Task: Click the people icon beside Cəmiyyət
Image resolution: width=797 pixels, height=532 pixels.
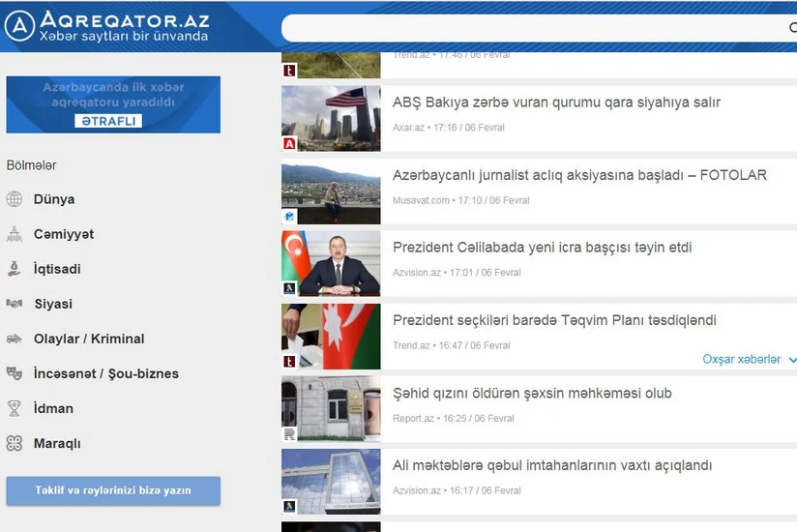Action: click(x=15, y=234)
